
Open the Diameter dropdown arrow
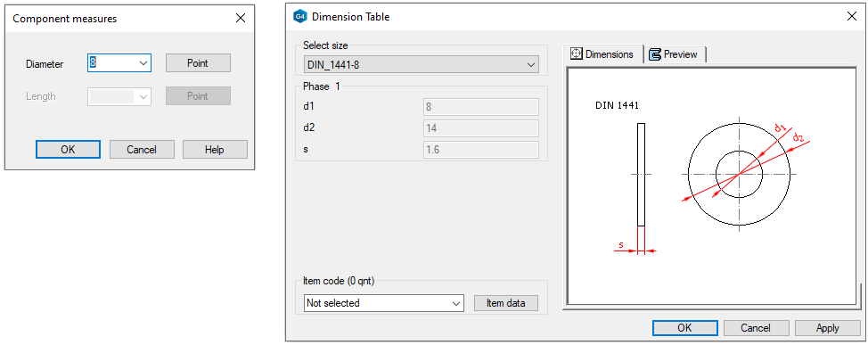tap(143, 63)
